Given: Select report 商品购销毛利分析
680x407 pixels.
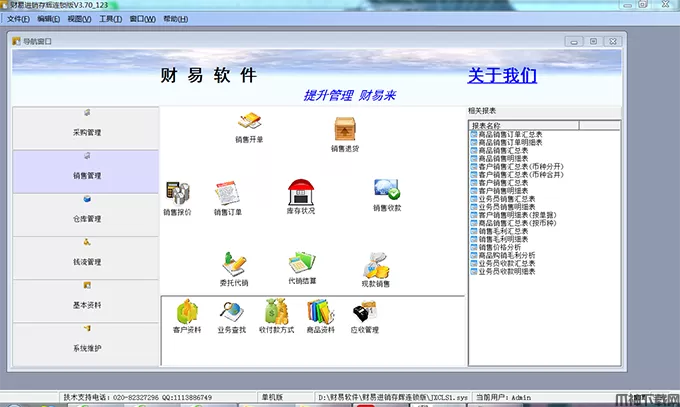Looking at the screenshot, I should tap(503, 256).
